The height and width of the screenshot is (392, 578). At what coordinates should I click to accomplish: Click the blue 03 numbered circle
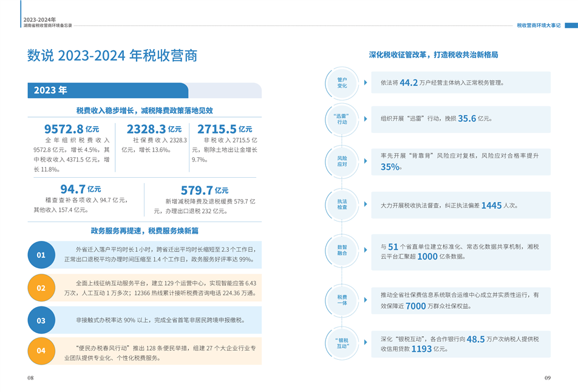click(41, 320)
